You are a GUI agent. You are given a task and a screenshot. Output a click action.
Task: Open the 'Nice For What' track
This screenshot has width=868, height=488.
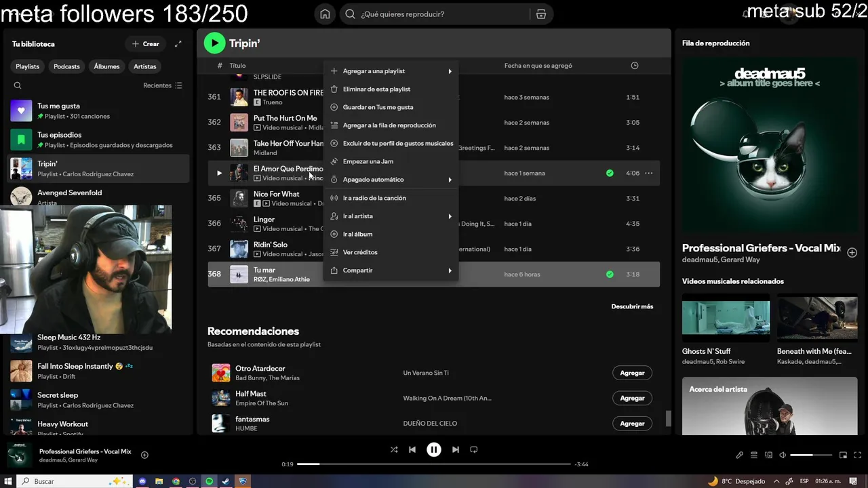click(x=276, y=194)
